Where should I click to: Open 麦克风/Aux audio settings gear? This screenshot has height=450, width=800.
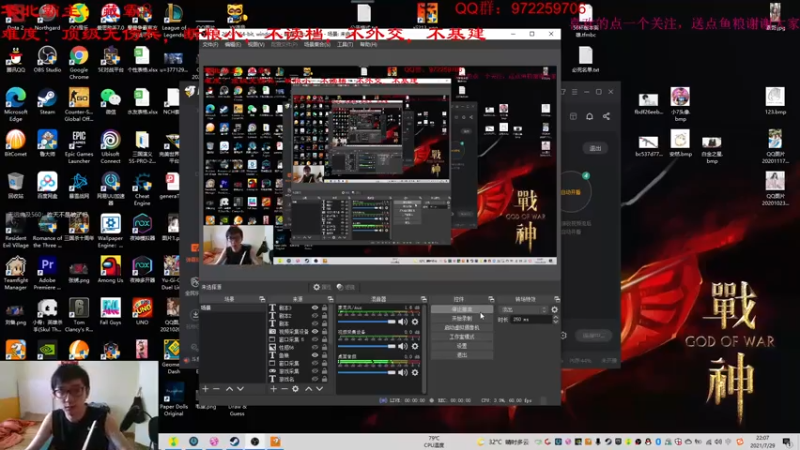[x=415, y=321]
